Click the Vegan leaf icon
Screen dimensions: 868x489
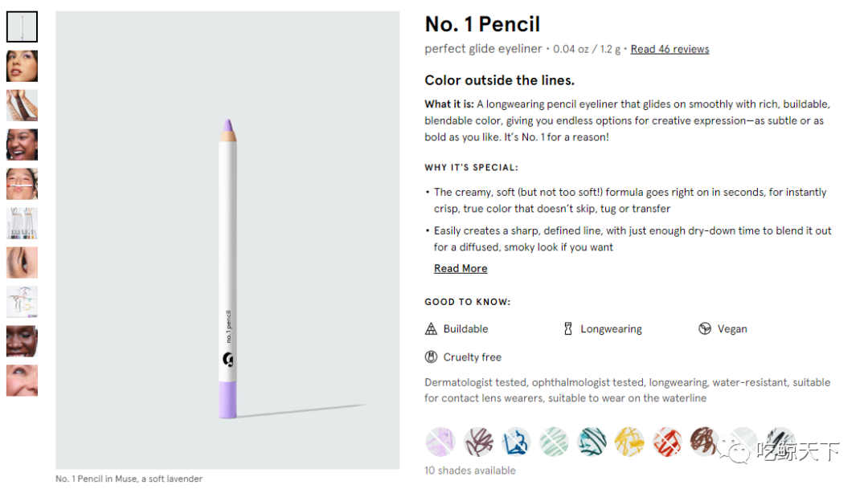click(x=705, y=329)
